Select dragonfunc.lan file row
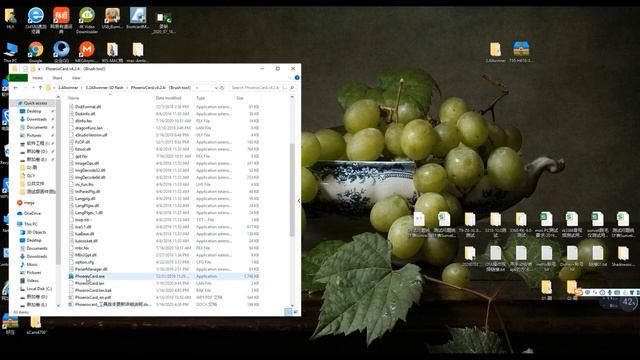Viewport: 640px width, 360px height. [164, 128]
